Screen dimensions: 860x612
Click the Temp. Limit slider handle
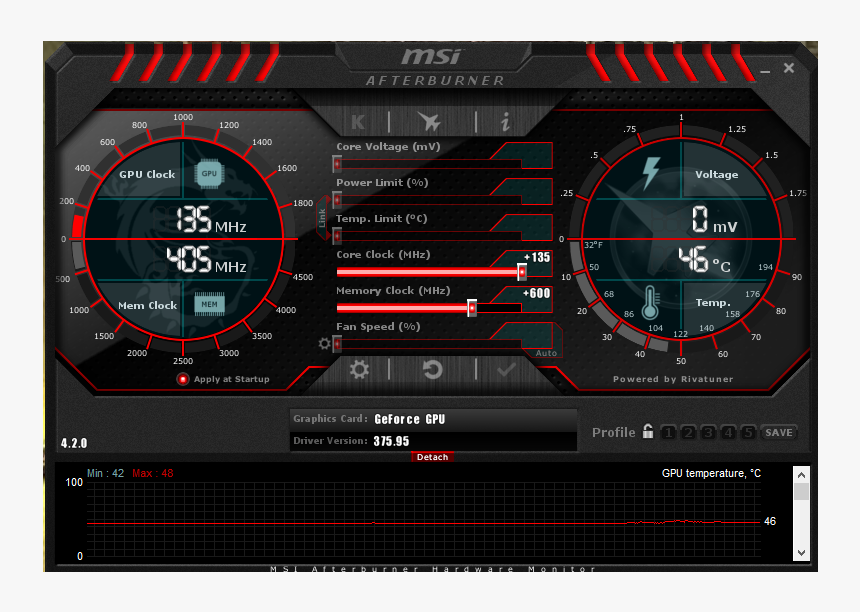(x=337, y=236)
